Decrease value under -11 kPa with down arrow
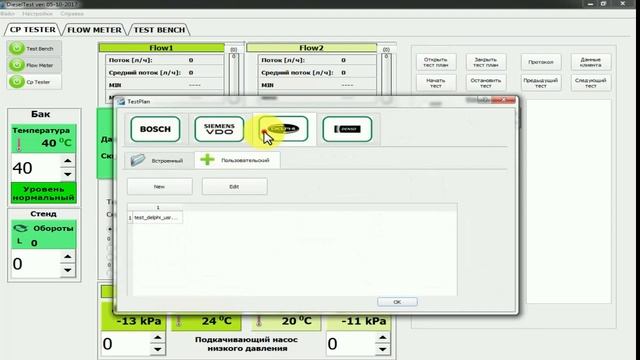 pyautogui.click(x=382, y=350)
